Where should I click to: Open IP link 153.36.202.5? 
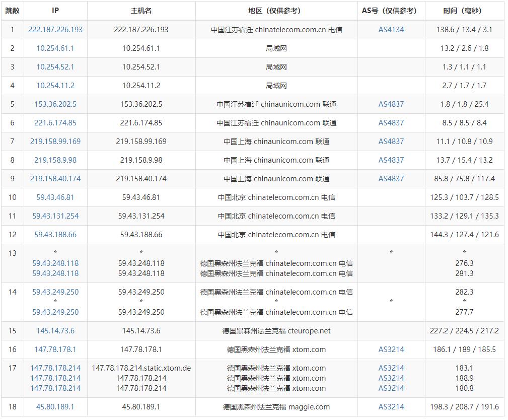pos(55,104)
